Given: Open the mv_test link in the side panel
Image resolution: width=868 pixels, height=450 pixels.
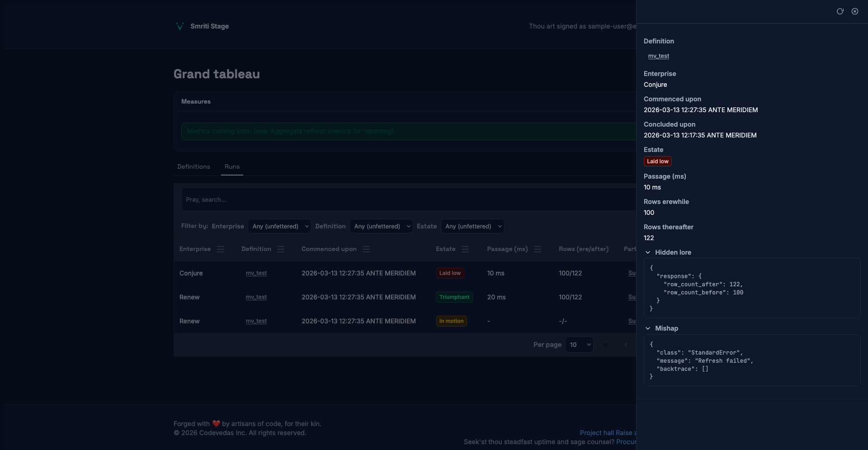Looking at the screenshot, I should (658, 56).
